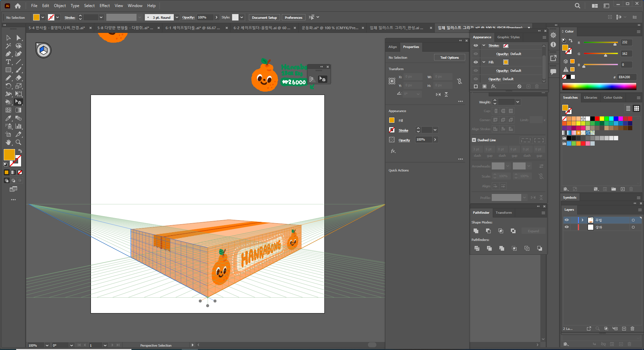Open the Home screen icon
Image resolution: width=644 pixels, height=350 pixels.
pyautogui.click(x=18, y=6)
